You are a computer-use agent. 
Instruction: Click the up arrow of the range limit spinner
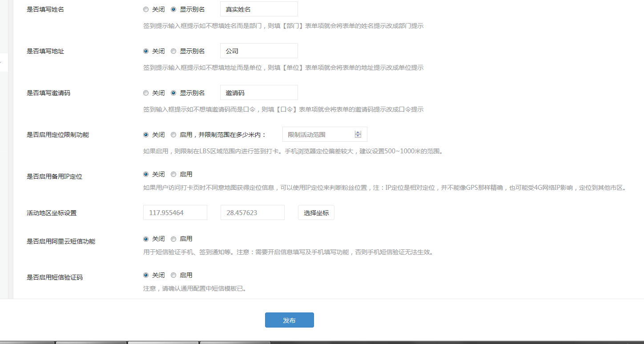coord(358,132)
